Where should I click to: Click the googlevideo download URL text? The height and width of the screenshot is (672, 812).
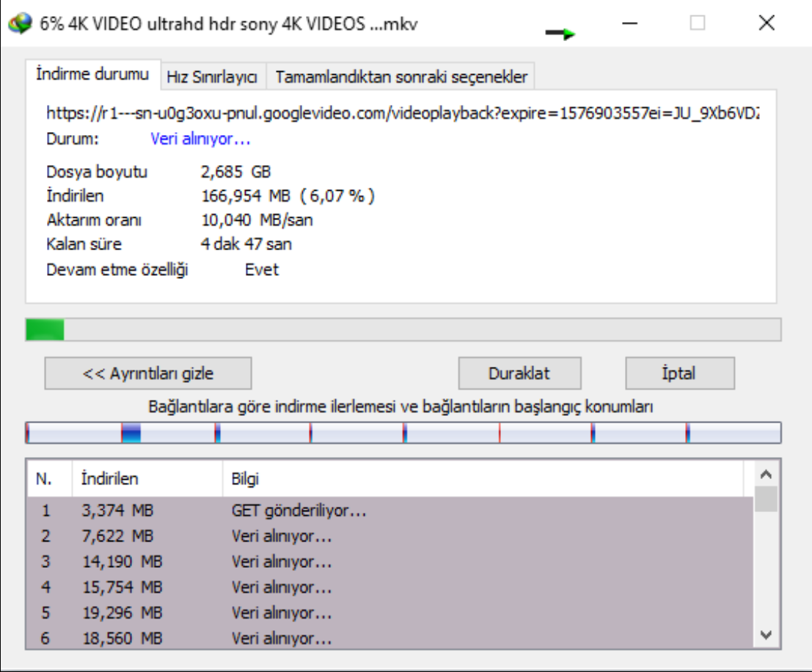(x=403, y=113)
